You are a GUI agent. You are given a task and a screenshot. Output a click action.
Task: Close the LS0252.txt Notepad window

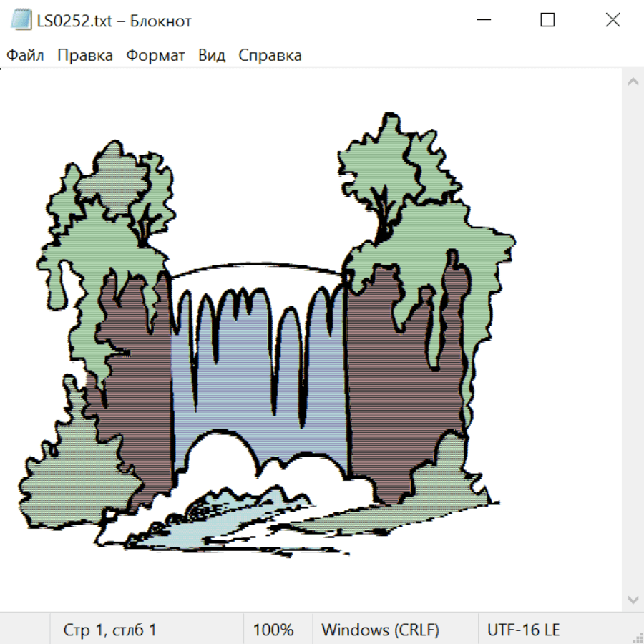point(613,21)
